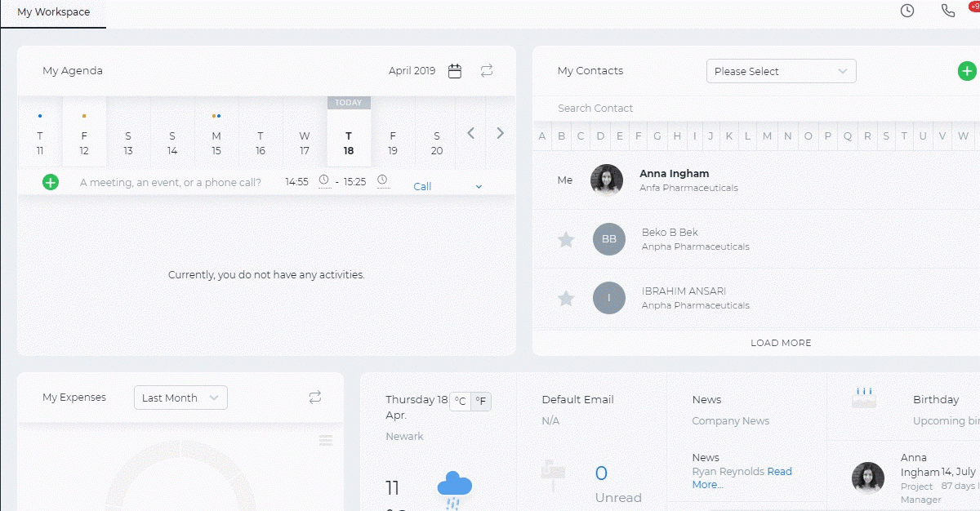Go to next agenda days
The image size is (980, 511).
[501, 133]
